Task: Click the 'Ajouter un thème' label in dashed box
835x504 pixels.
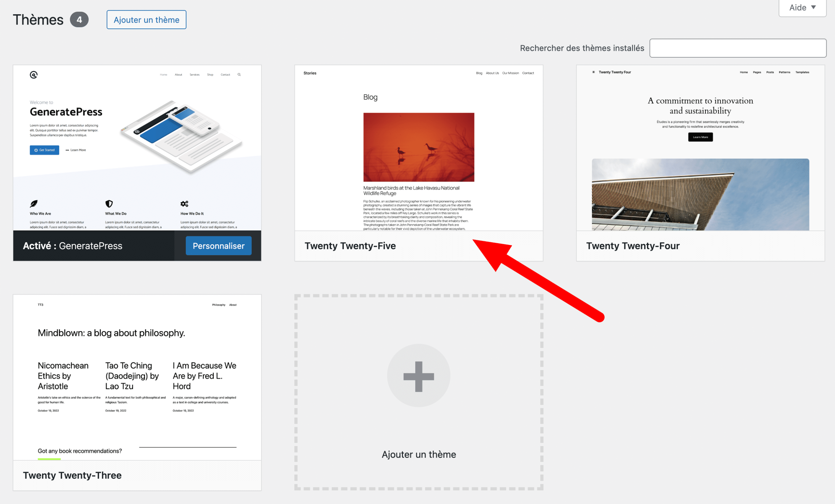Action: click(x=419, y=454)
